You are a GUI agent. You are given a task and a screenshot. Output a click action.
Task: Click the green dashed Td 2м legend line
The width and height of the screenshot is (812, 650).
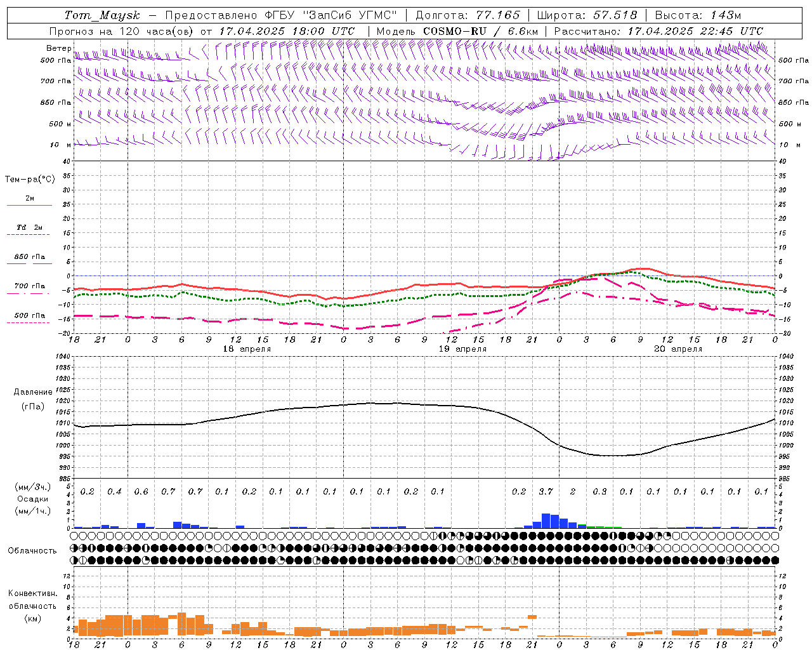click(28, 235)
